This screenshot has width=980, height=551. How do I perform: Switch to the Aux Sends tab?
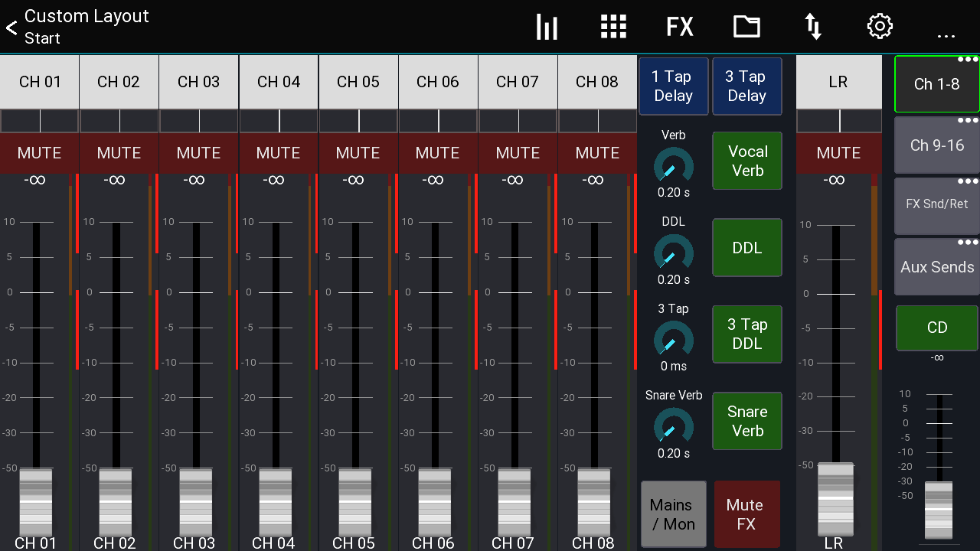point(936,267)
